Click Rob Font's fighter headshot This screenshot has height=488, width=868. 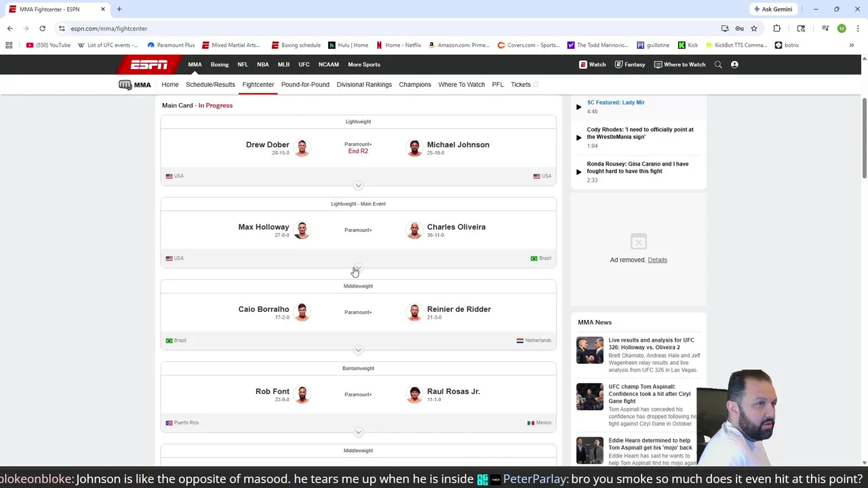coord(302,394)
